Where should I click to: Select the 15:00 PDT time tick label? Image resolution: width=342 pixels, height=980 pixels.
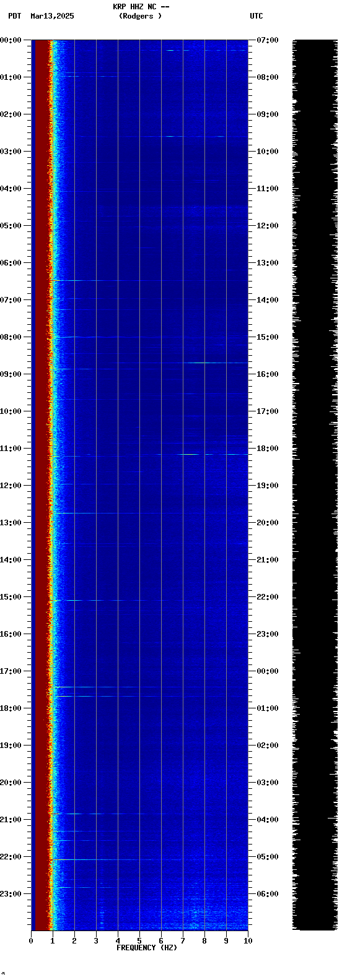[x=11, y=597]
